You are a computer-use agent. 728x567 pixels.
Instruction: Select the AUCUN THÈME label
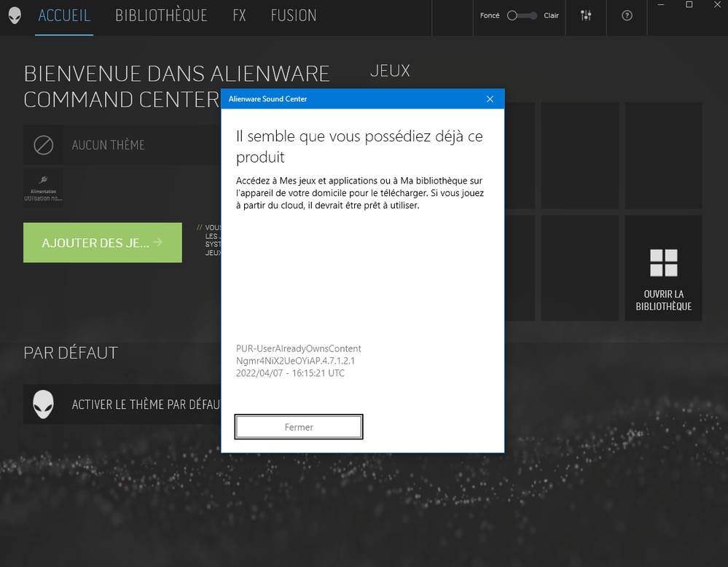point(108,145)
